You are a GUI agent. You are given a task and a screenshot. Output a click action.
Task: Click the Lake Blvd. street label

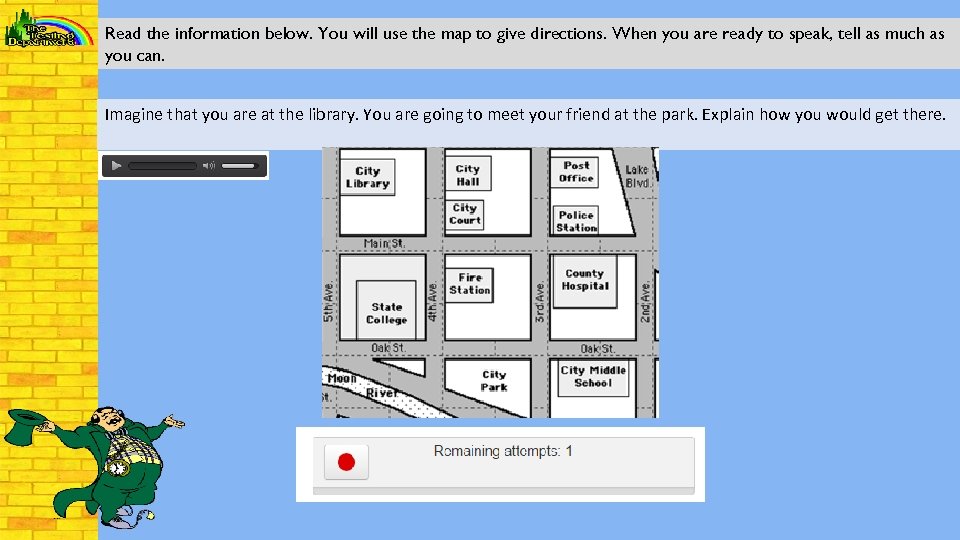(x=638, y=176)
